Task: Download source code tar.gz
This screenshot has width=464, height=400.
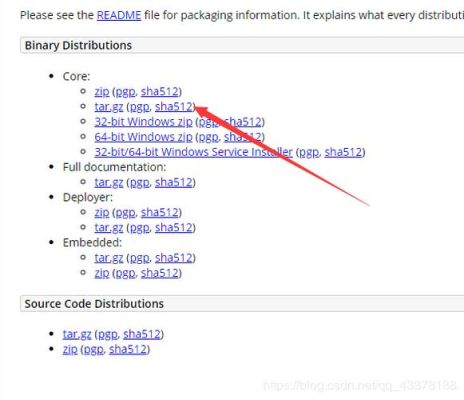Action: (x=77, y=334)
